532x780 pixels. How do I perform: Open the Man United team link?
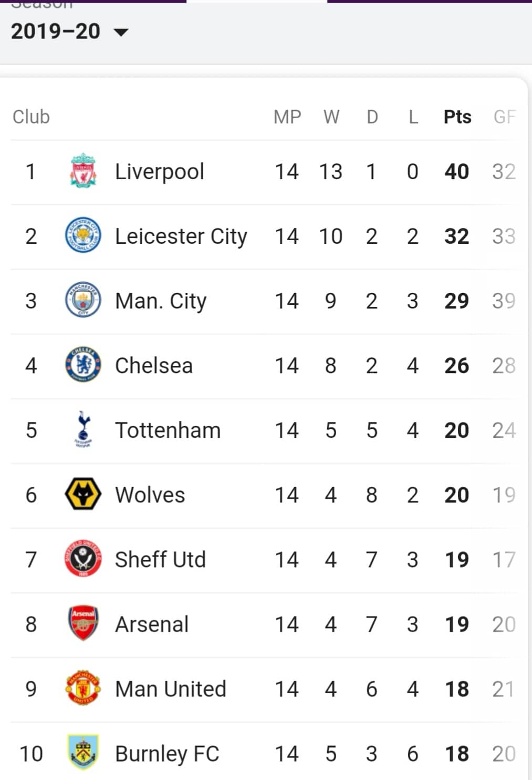coord(171,689)
